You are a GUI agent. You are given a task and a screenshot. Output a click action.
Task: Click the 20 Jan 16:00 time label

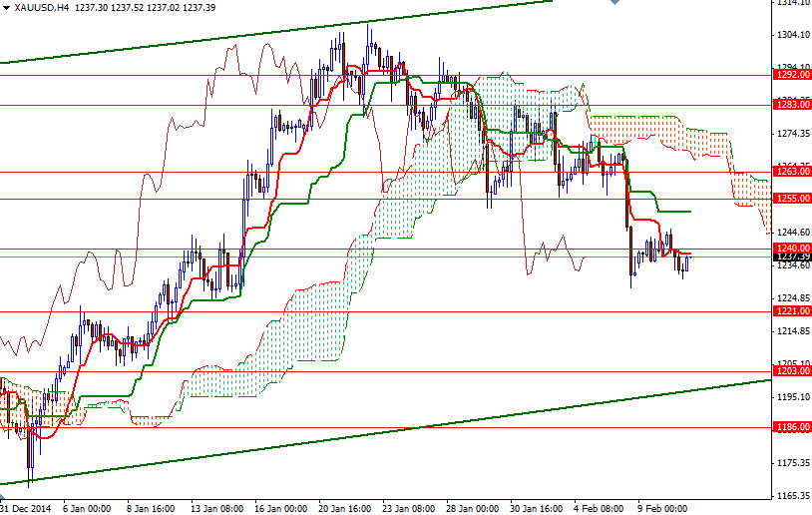click(x=343, y=507)
